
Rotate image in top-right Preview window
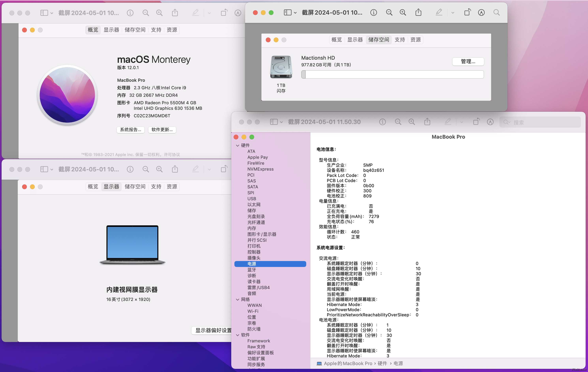coord(467,12)
